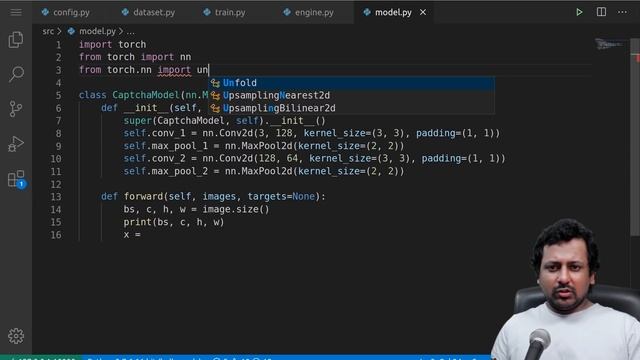Viewport: 640px width, 360px height.
Task: Click line number 8 in the gutter
Action: point(58,133)
